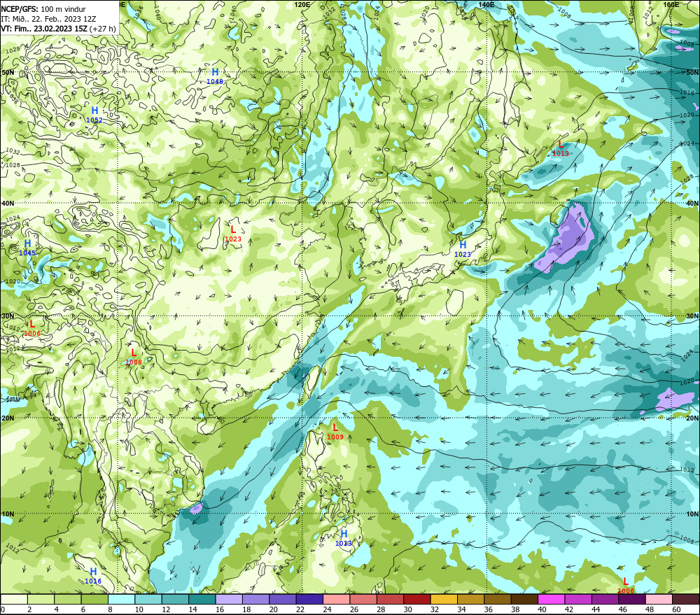
Task: Click the legend value label 24
Action: coord(327,609)
